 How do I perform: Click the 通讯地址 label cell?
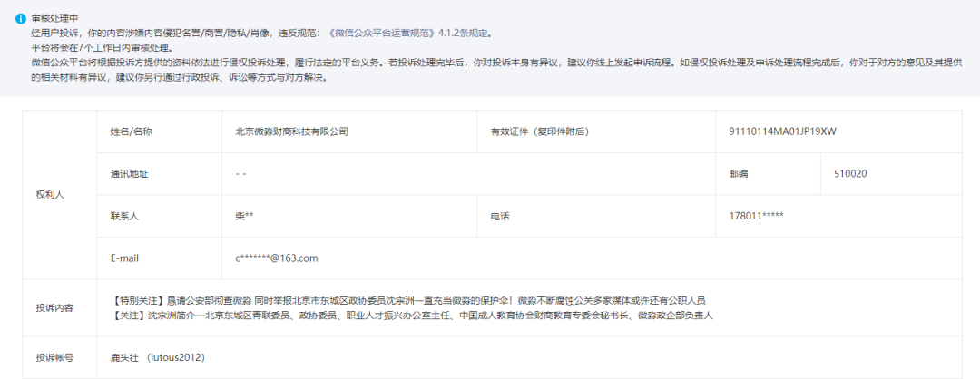[160, 173]
